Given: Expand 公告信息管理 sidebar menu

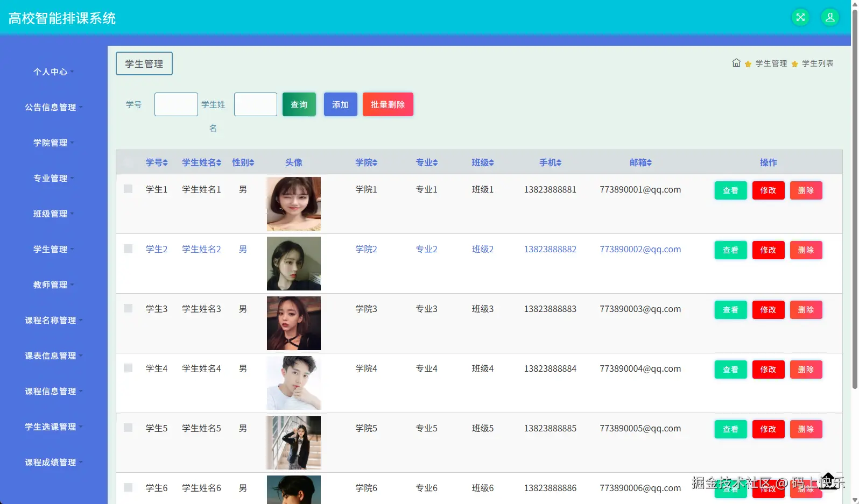Looking at the screenshot, I should pos(53,107).
